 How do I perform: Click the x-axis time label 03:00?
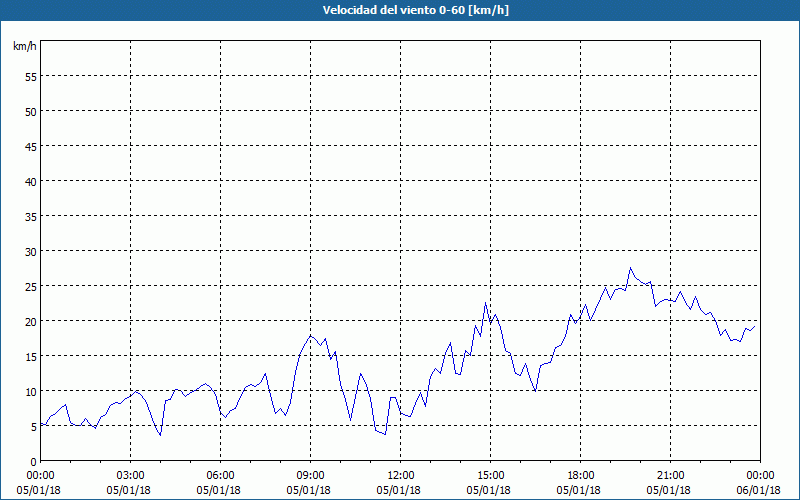[x=131, y=476]
